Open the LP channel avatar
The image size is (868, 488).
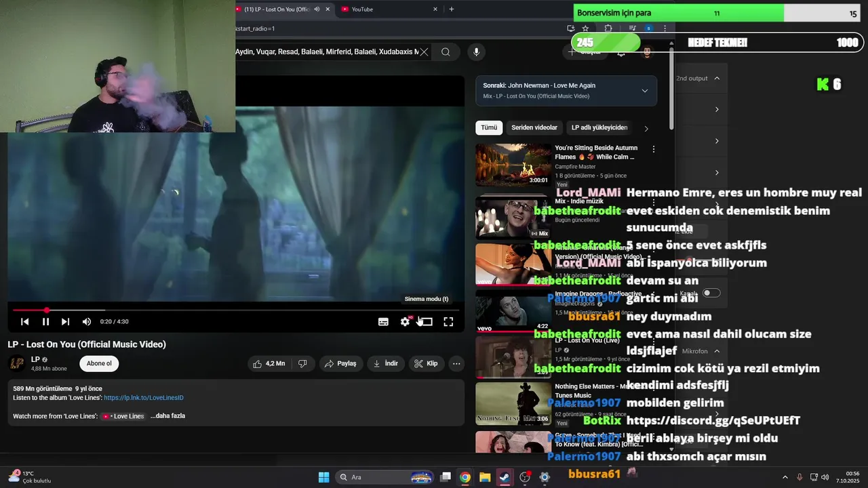point(17,364)
